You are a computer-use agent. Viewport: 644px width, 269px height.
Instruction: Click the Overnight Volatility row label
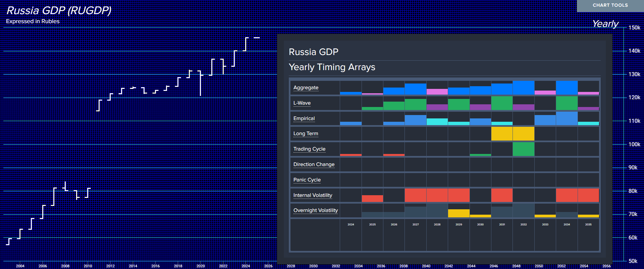315,210
